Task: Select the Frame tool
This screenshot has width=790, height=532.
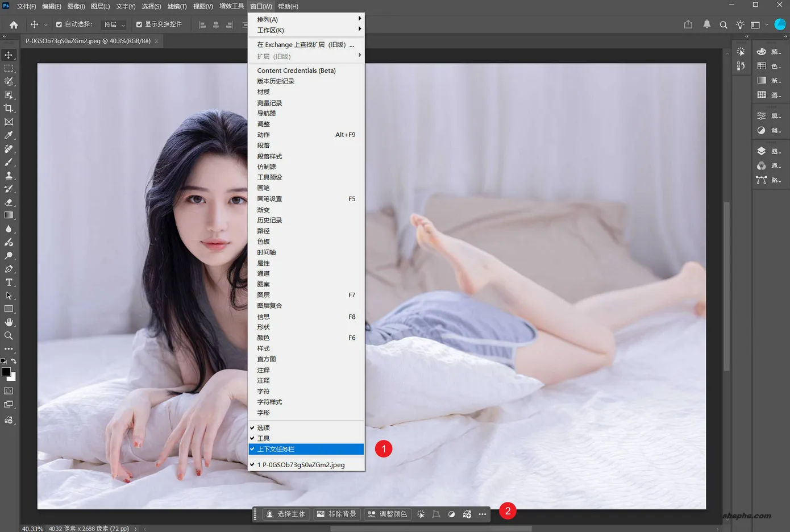Action: (9, 122)
